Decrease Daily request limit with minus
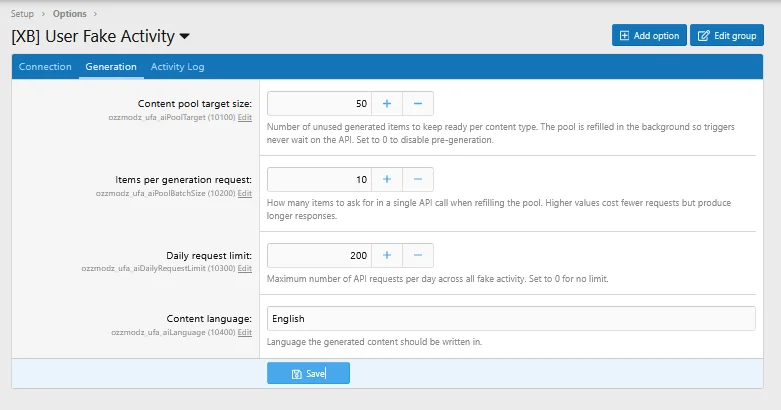The image size is (781, 410). tap(418, 256)
